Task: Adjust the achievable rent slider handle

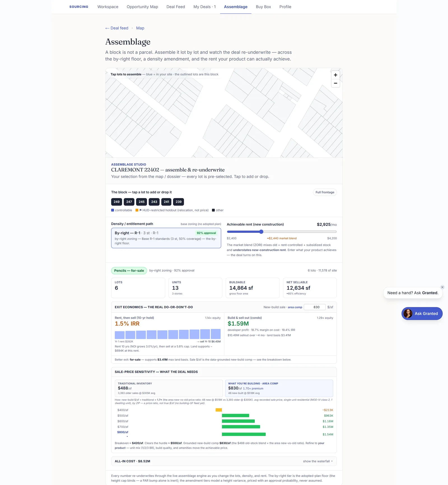Action: click(261, 232)
